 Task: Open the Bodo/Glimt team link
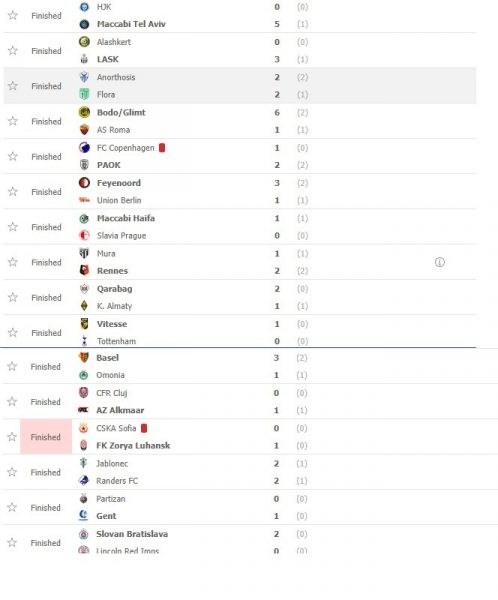click(x=121, y=112)
